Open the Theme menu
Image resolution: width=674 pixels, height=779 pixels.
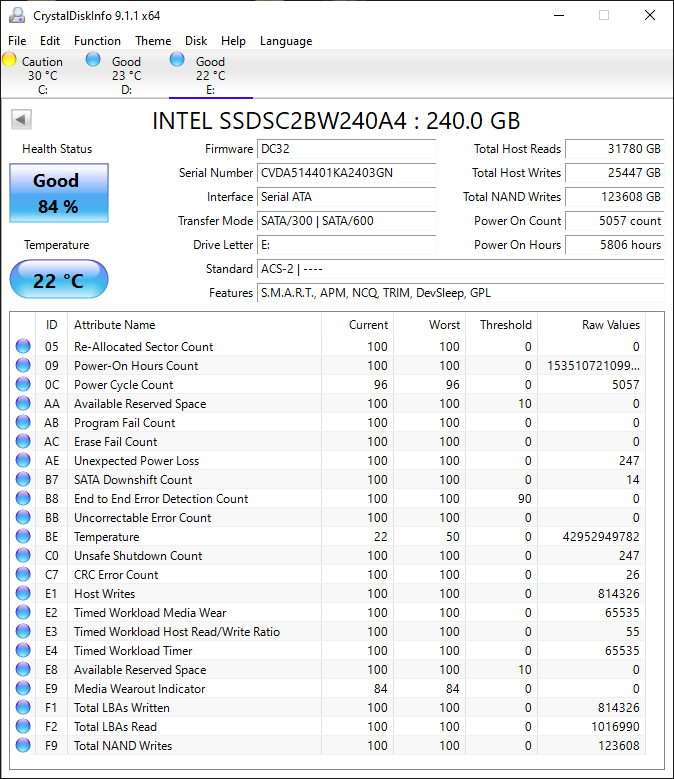153,41
